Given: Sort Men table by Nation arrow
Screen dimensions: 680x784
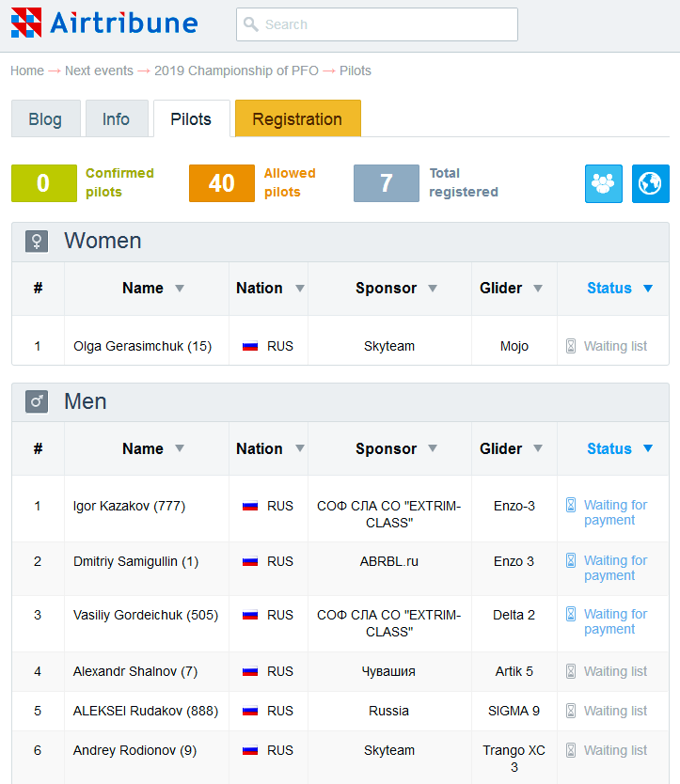Looking at the screenshot, I should (300, 448).
